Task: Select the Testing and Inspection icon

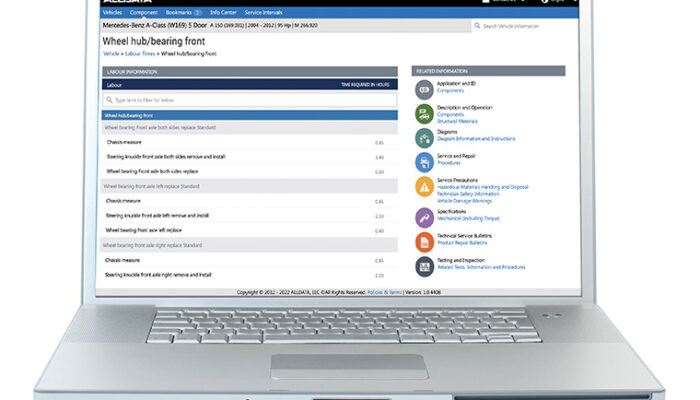Action: click(x=424, y=265)
